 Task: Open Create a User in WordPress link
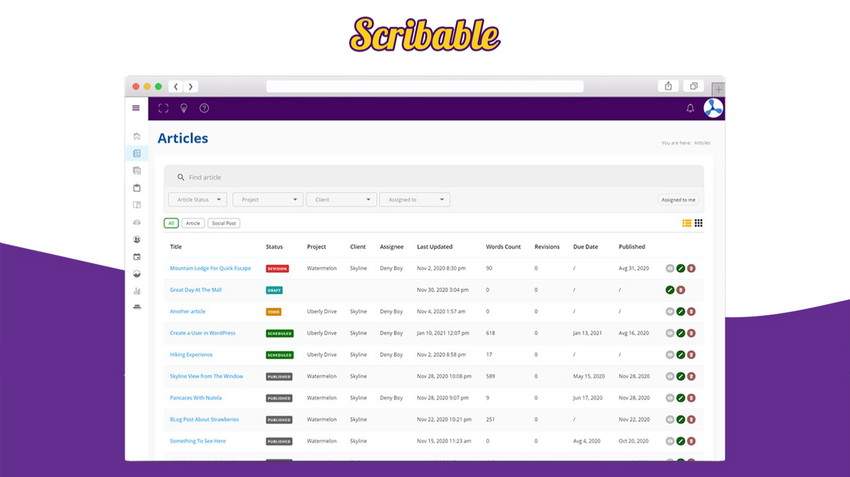click(203, 333)
